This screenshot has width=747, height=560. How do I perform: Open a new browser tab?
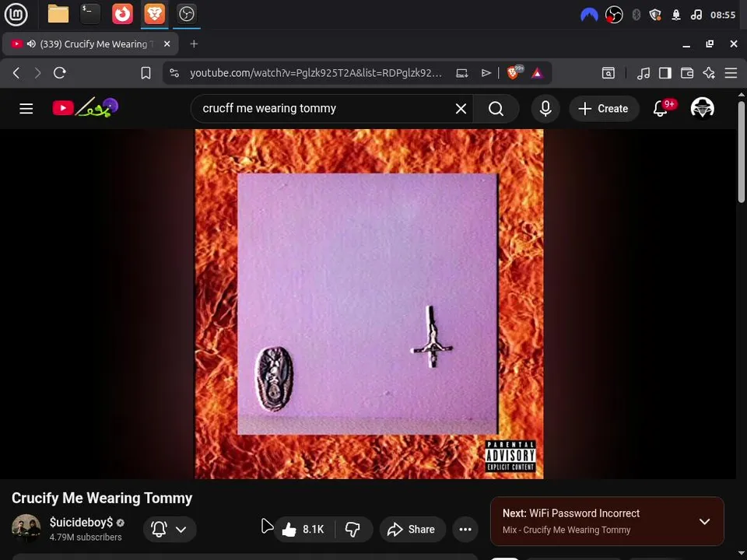coord(194,44)
